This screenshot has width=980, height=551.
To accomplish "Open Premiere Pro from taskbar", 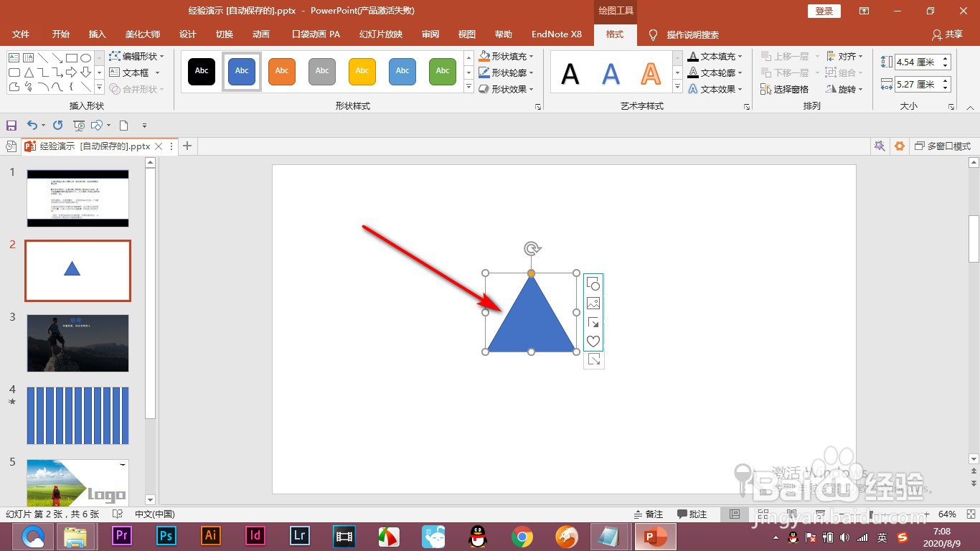I will 122,536.
